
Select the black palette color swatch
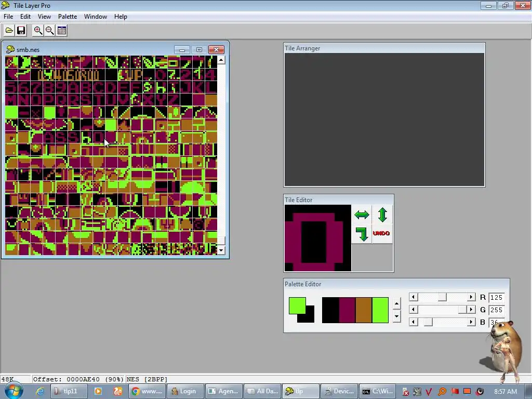click(x=330, y=310)
